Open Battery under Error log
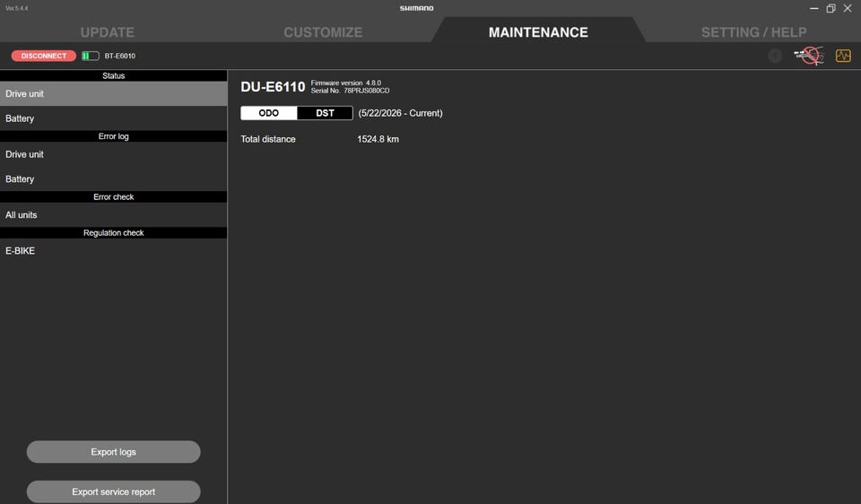The image size is (861, 504). 114,179
